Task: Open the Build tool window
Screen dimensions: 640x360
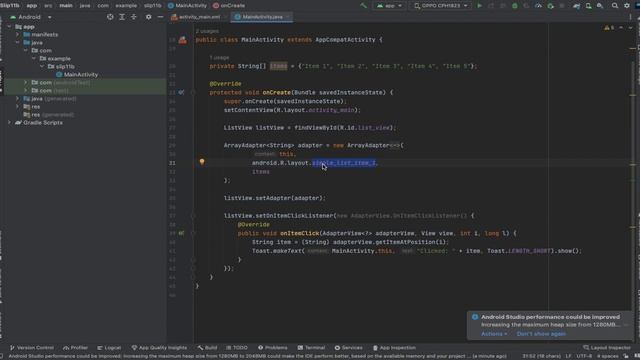Action: [x=207, y=348]
